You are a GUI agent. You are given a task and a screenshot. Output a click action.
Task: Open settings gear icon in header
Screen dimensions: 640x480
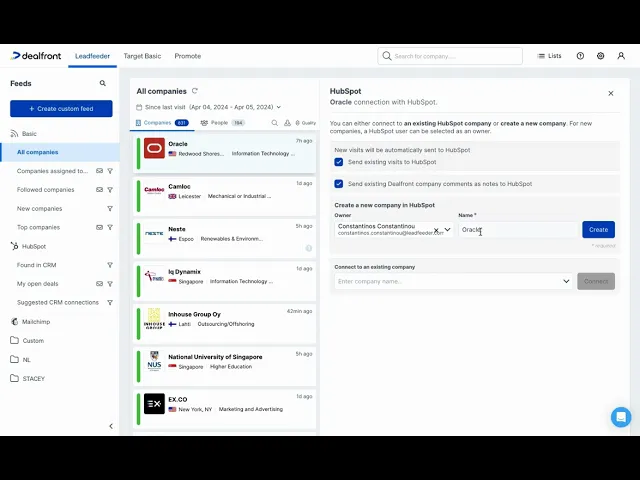pos(600,56)
